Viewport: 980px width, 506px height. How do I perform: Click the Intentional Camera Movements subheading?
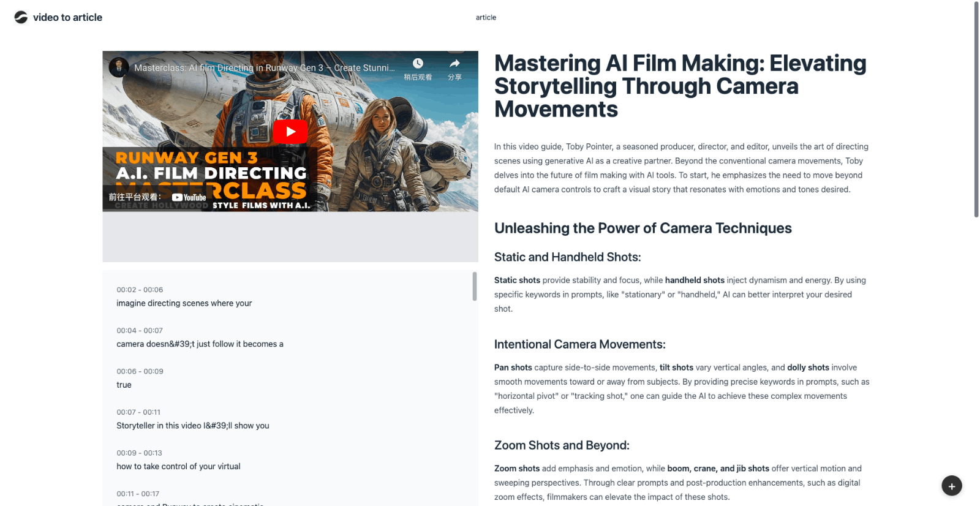(x=579, y=344)
